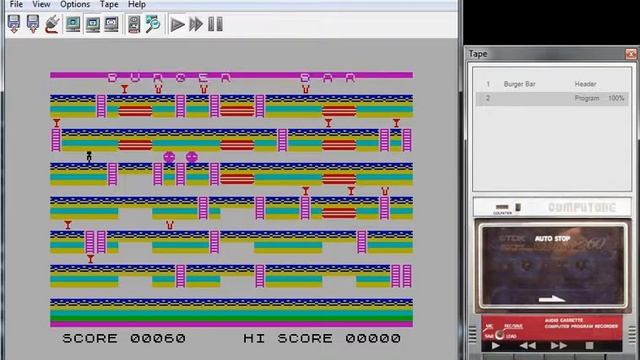Click the toolbar pause button
The height and width of the screenshot is (360, 640).
[x=215, y=24]
